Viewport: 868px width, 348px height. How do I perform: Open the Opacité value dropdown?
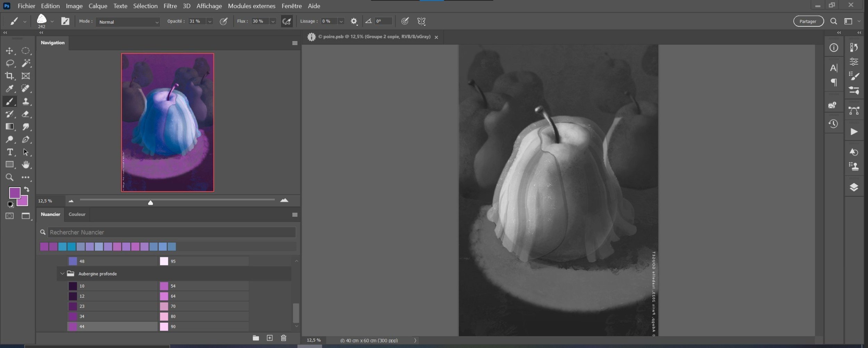[x=210, y=22]
